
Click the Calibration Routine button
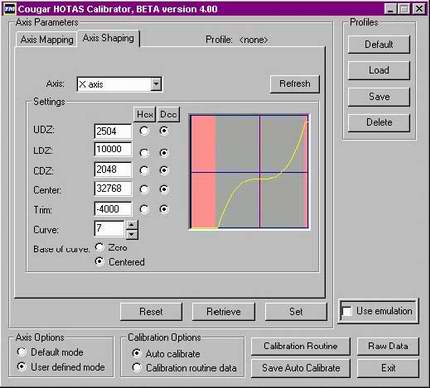[x=300, y=346]
